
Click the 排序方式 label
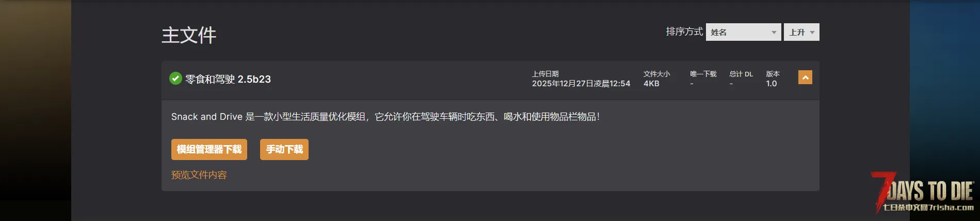pyautogui.click(x=684, y=32)
